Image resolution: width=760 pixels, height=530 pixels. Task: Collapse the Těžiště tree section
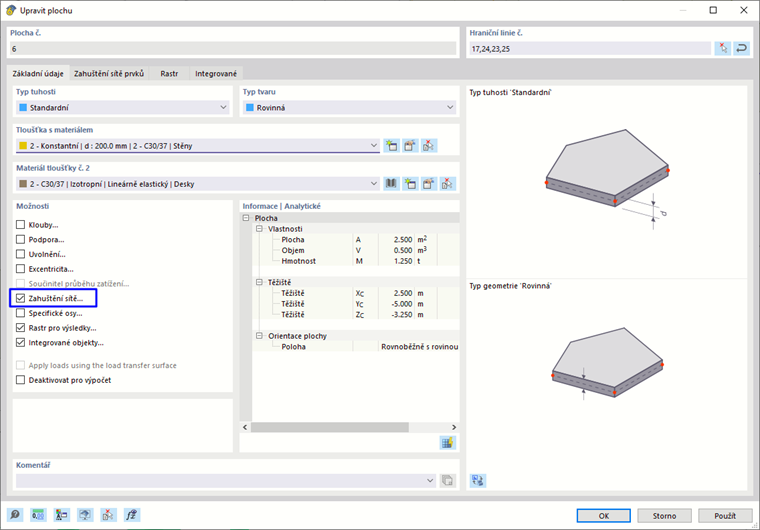pyautogui.click(x=259, y=282)
